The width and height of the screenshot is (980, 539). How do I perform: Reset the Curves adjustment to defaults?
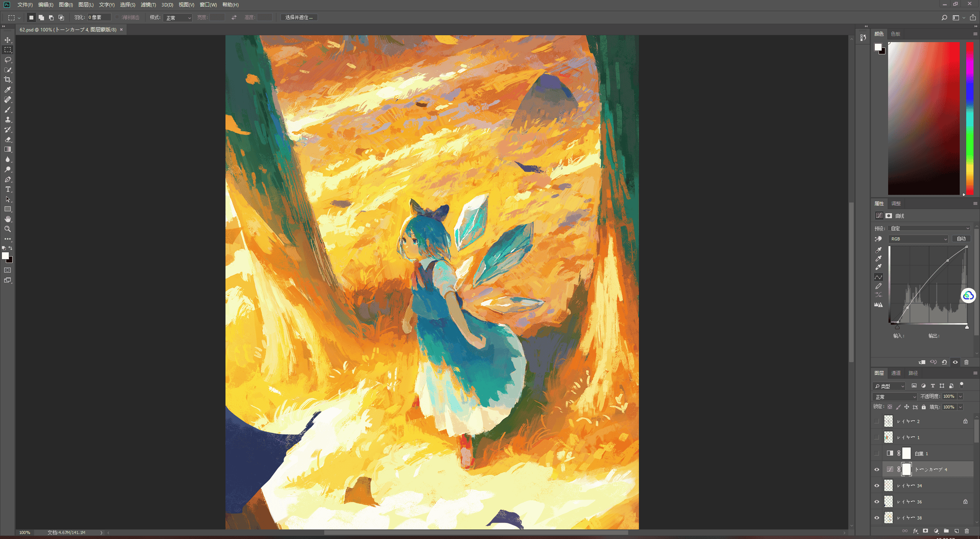tap(944, 362)
